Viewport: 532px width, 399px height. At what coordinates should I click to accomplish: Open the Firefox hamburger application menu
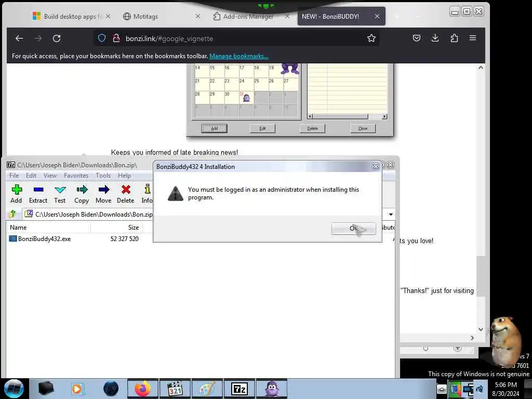point(473,38)
